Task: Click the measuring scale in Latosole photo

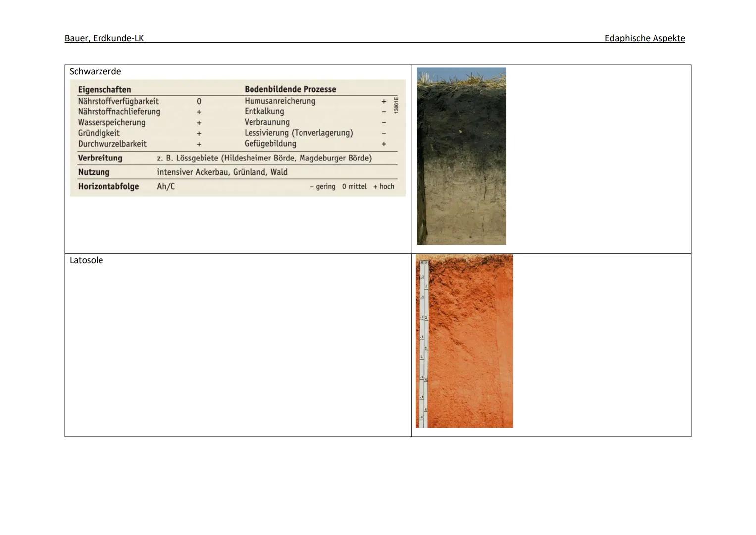Action: click(x=424, y=343)
